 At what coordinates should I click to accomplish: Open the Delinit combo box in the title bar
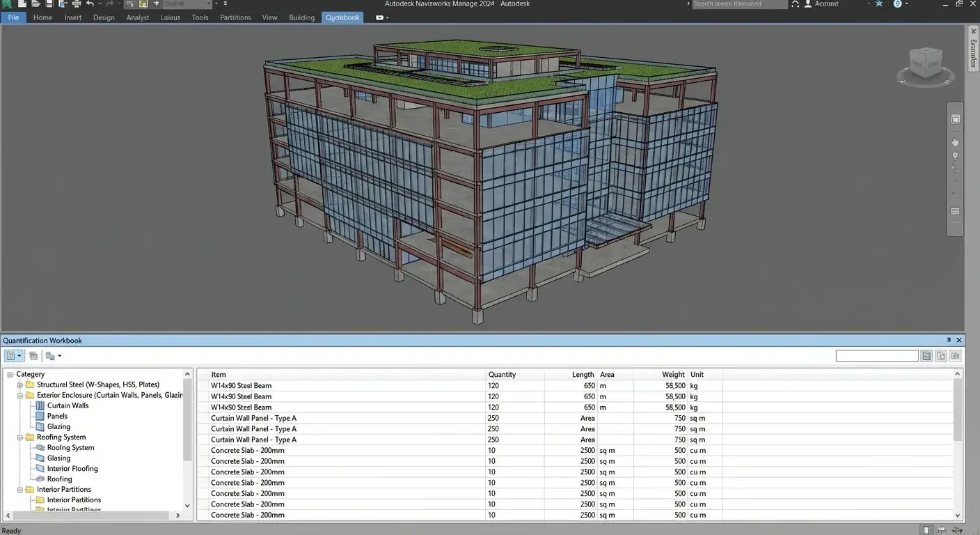point(187,4)
